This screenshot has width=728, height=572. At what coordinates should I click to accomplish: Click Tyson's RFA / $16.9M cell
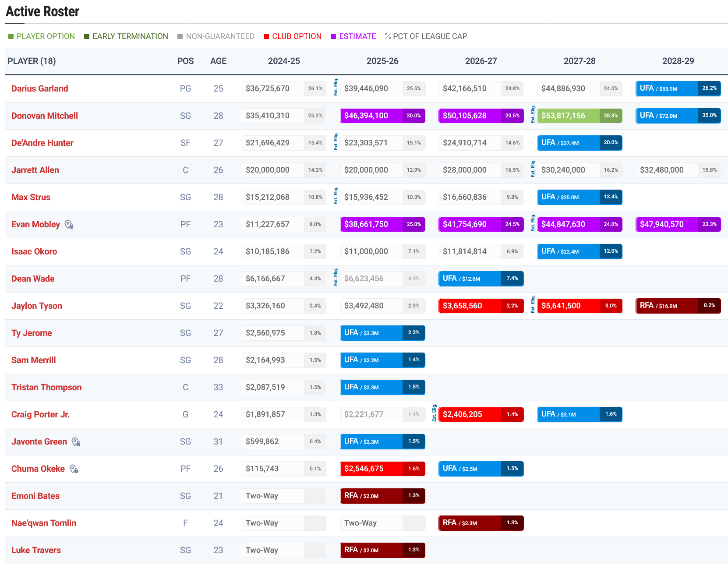click(678, 306)
